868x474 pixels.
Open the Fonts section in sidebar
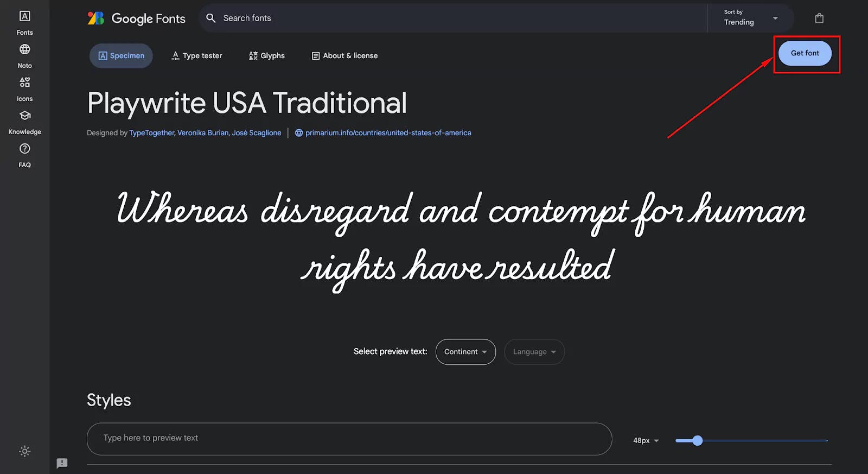click(x=24, y=23)
